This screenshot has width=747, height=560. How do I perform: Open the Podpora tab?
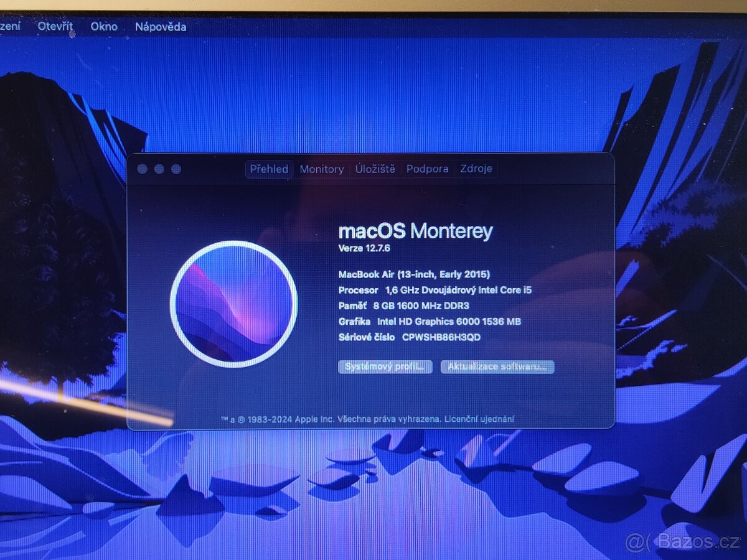pos(427,169)
